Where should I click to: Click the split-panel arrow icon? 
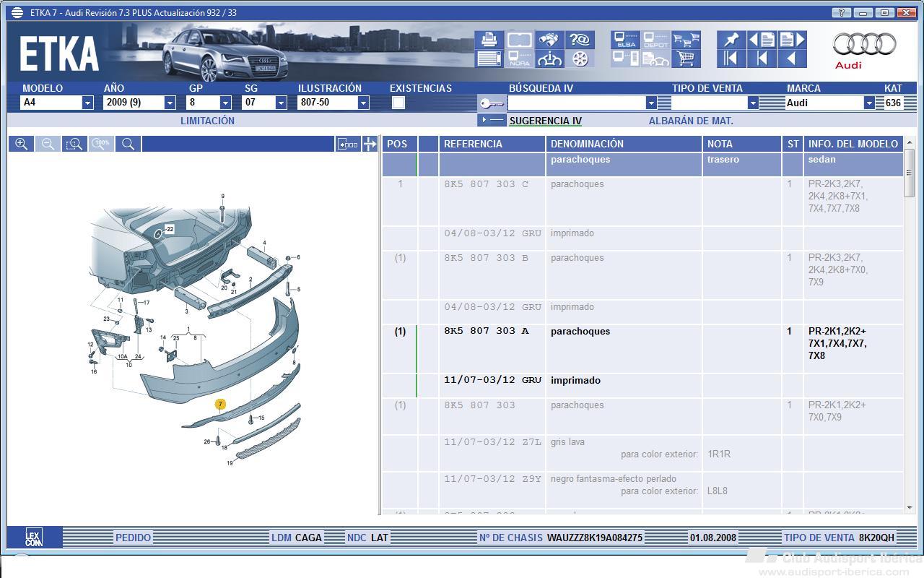point(370,144)
